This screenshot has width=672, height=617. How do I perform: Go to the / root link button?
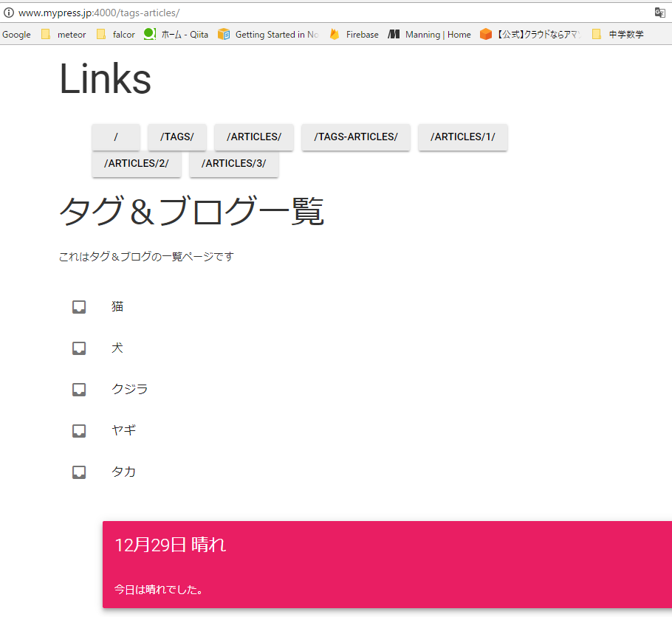pyautogui.click(x=116, y=137)
